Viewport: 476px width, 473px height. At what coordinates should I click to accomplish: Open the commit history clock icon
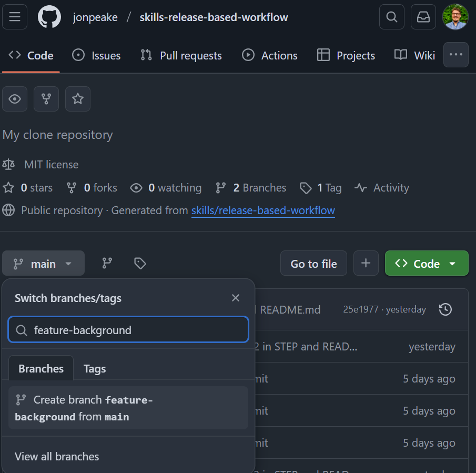click(445, 309)
